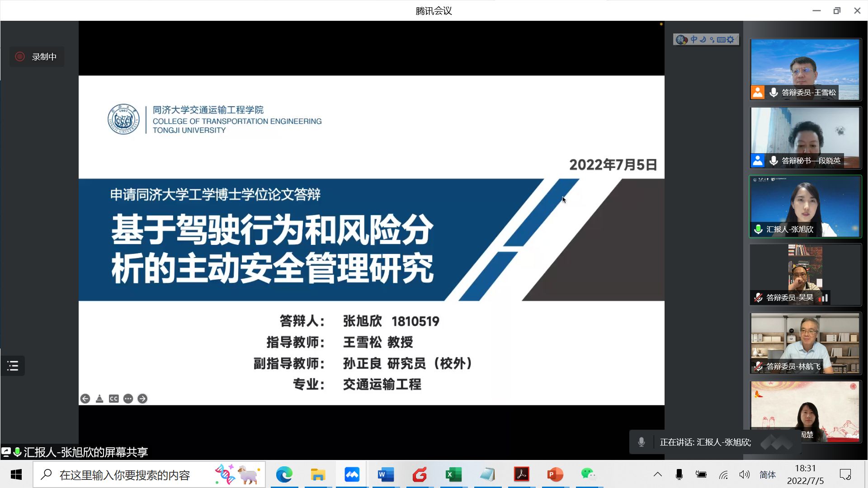Select the 汇报人-张旭欣 video thumbnail

click(805, 206)
